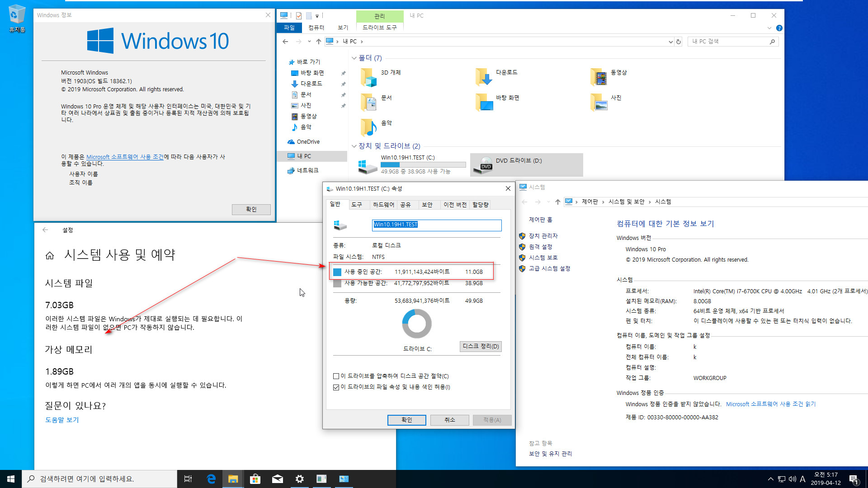Open the notification center icon
Viewport: 868px width, 488px height.
pos(854,479)
